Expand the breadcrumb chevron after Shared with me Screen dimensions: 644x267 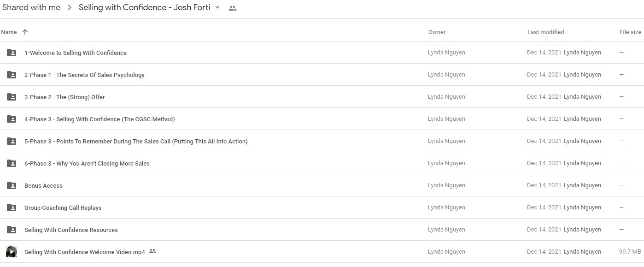click(x=70, y=8)
